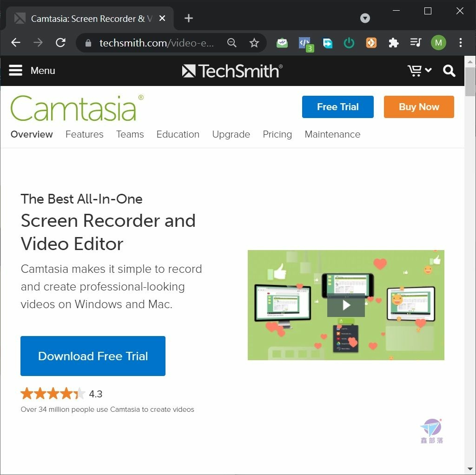This screenshot has width=476, height=475.
Task: Click the blue arrow document extension icon
Action: coord(327,43)
